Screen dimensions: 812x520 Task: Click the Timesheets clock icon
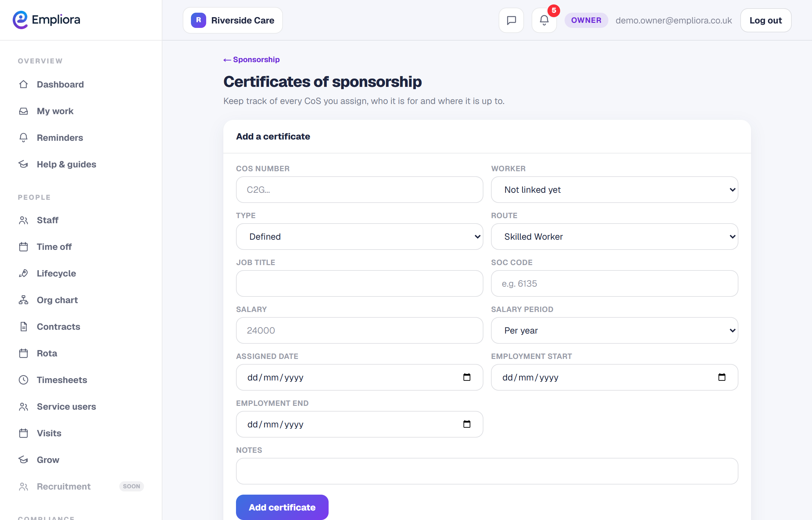(23, 380)
